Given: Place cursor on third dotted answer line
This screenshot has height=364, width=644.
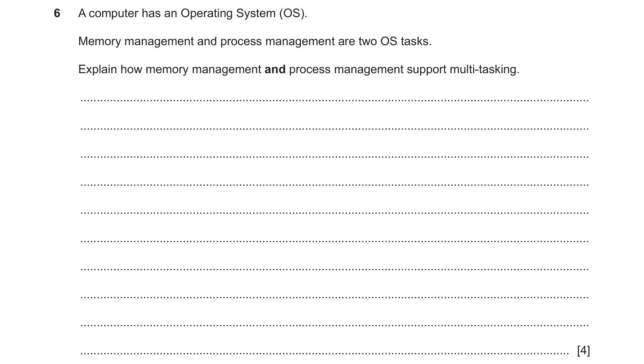Looking at the screenshot, I should click(x=334, y=156).
